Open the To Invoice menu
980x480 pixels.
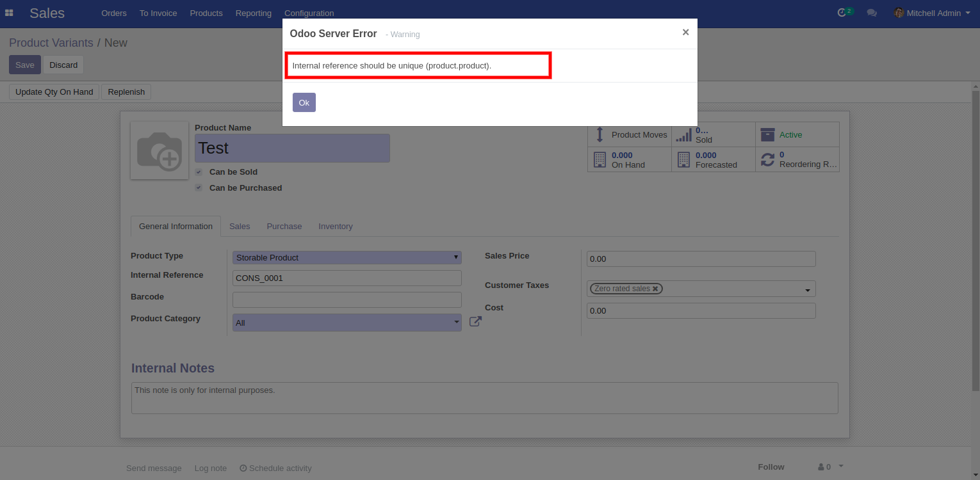point(158,13)
